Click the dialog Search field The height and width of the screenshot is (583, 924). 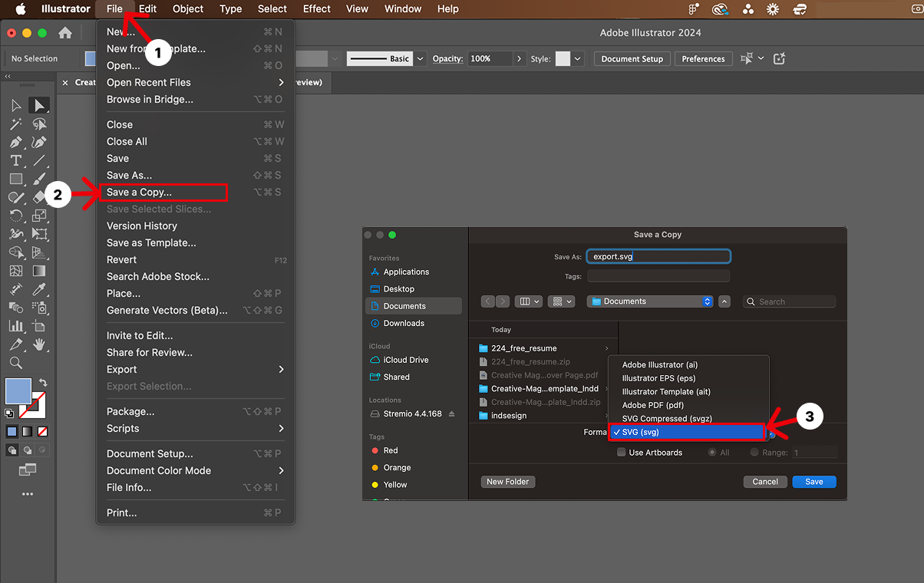coord(789,301)
